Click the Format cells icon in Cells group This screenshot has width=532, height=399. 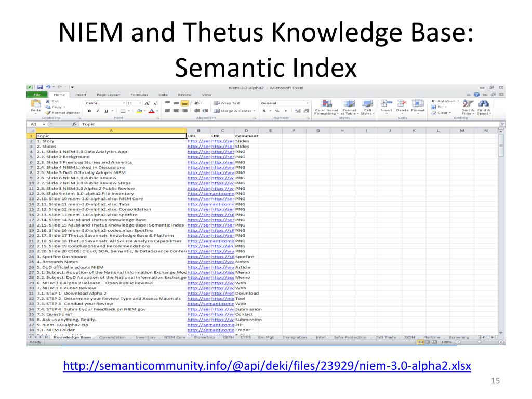pos(418,103)
